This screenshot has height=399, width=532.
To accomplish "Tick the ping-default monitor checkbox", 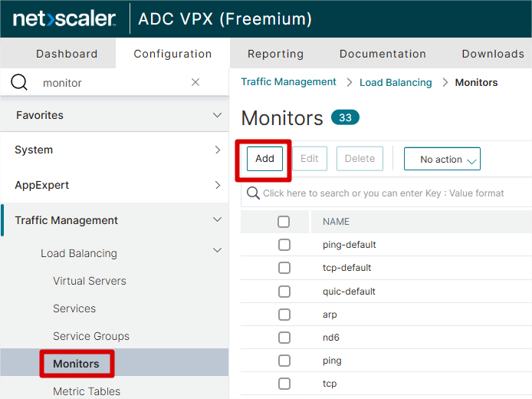I will 284,245.
